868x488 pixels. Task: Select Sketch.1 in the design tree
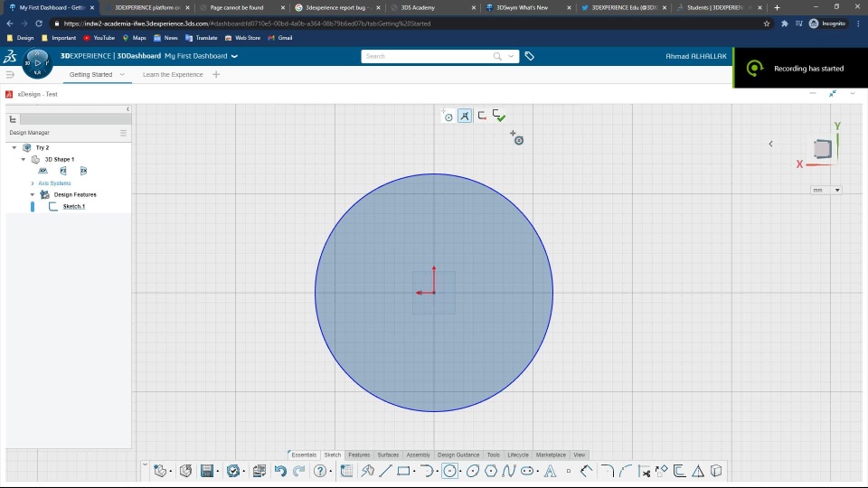point(73,206)
